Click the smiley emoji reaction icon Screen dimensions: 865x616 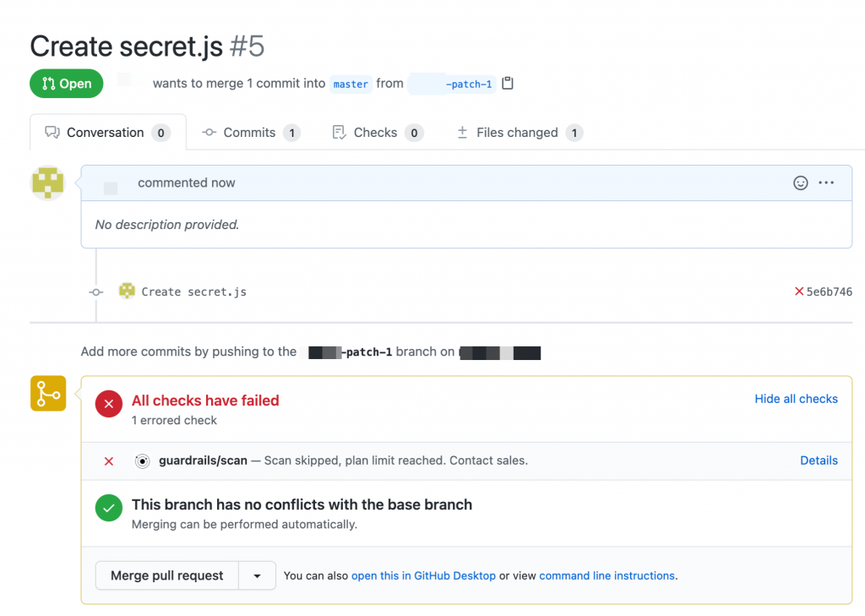(x=800, y=183)
